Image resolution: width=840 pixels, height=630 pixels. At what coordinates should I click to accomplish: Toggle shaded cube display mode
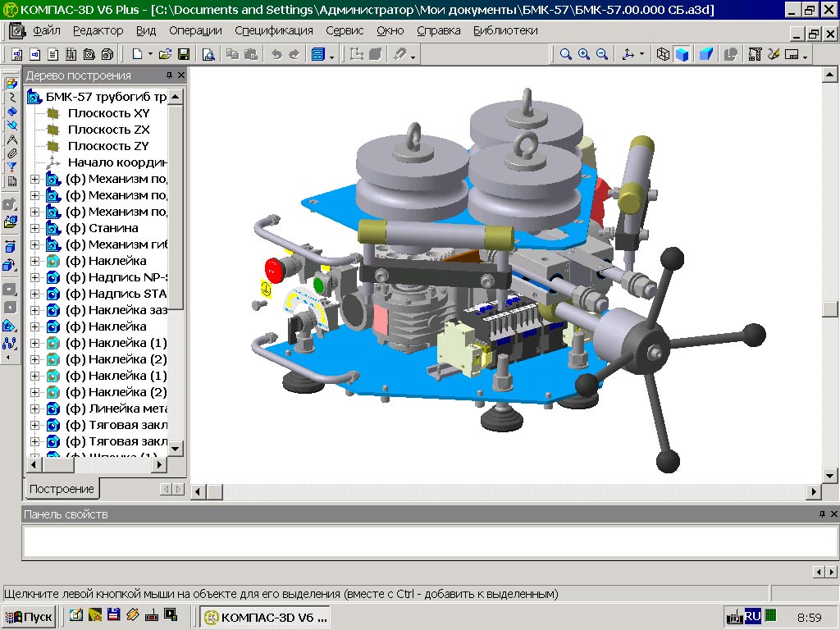[681, 54]
